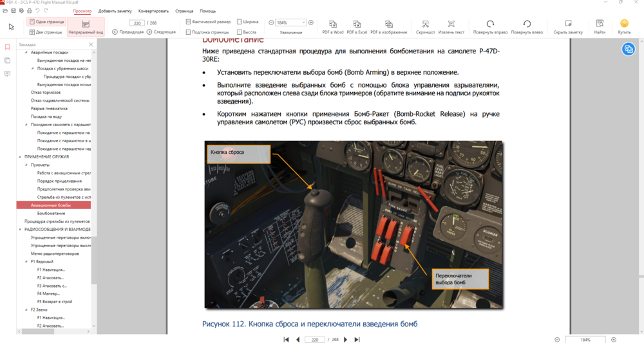644x343 pixels.
Task: Switch to Одна страница view mode
Action: click(46, 22)
